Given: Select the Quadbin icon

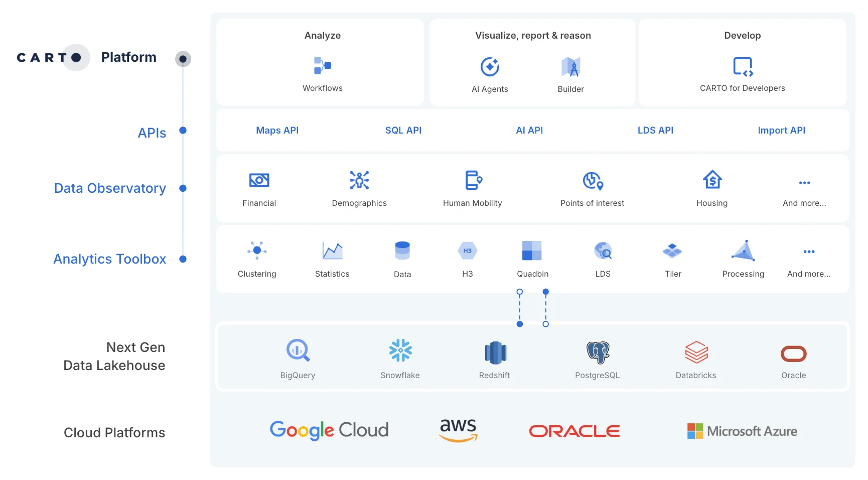Looking at the screenshot, I should 532,251.
